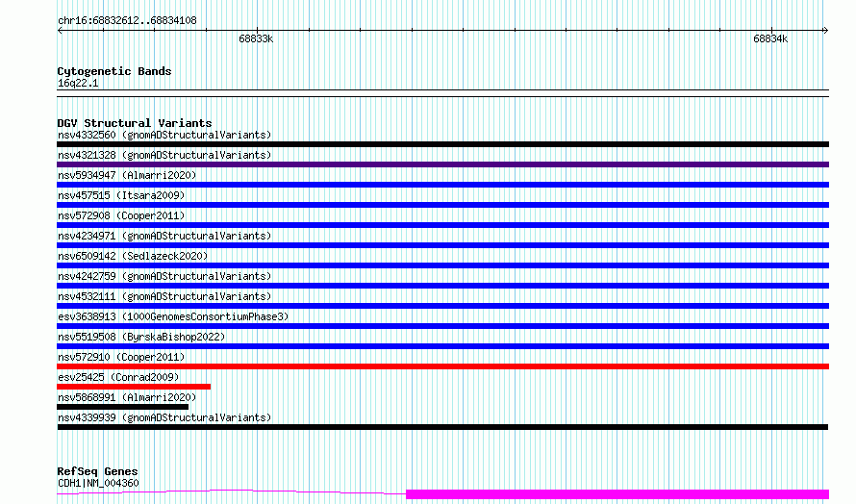Select nsv5519508 (ByrskaBishop2022) label
This screenshot has width=856, height=504.
141,337
